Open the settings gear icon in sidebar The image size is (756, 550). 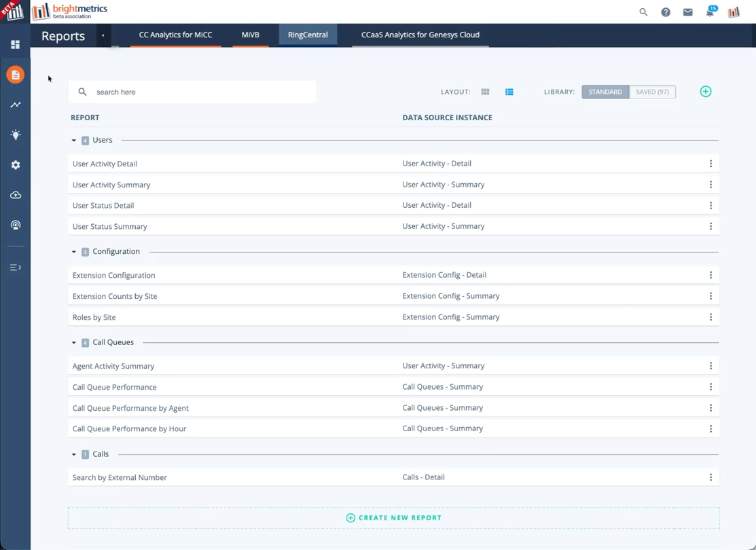[16, 165]
